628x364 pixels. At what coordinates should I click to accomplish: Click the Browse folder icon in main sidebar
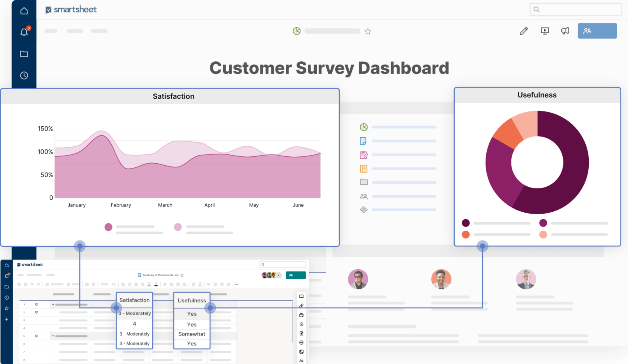[x=24, y=54]
